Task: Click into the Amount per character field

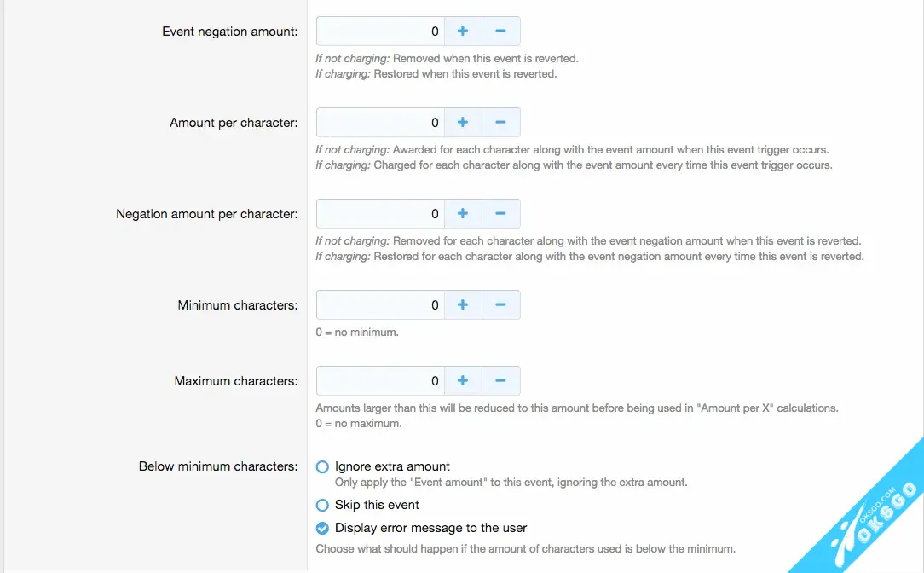Action: click(x=380, y=123)
